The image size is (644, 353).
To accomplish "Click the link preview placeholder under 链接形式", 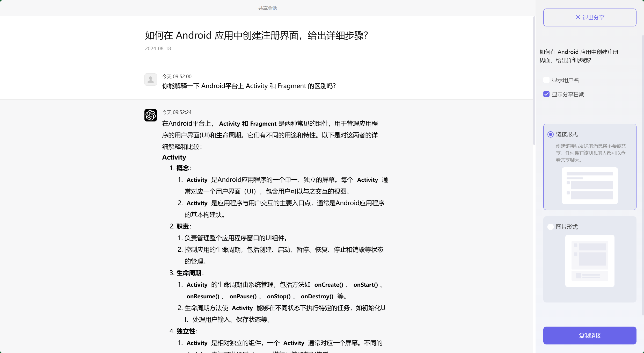I will (589, 185).
